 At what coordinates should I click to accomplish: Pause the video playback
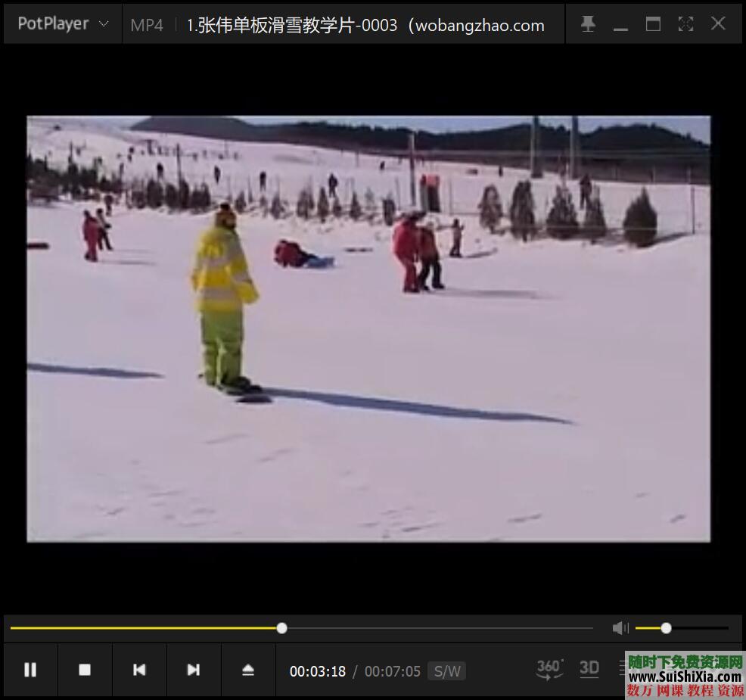pyautogui.click(x=31, y=670)
